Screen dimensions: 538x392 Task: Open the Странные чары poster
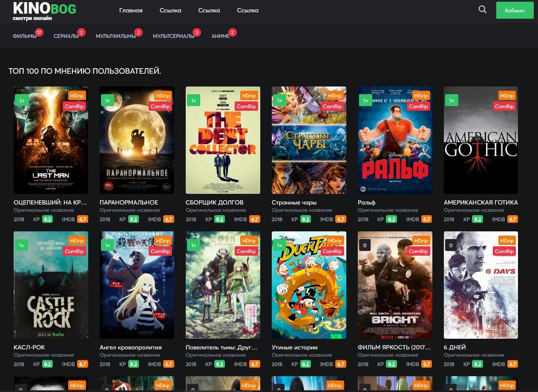(309, 140)
